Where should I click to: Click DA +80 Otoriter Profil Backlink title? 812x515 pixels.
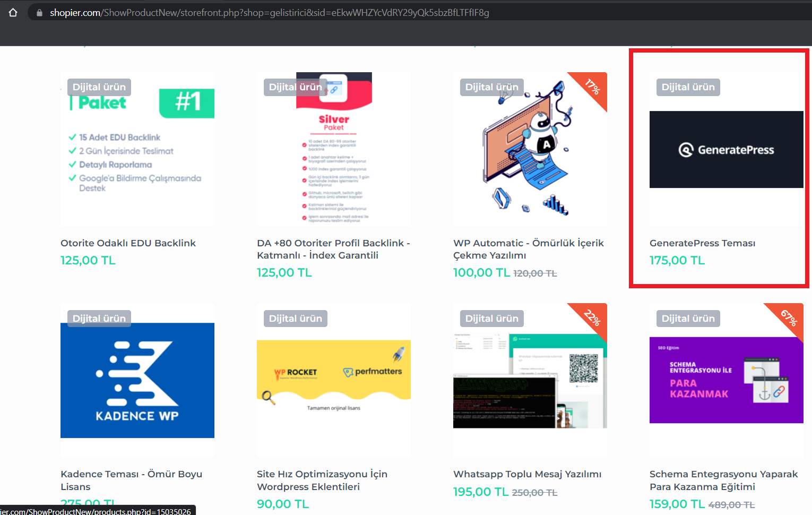pyautogui.click(x=333, y=249)
